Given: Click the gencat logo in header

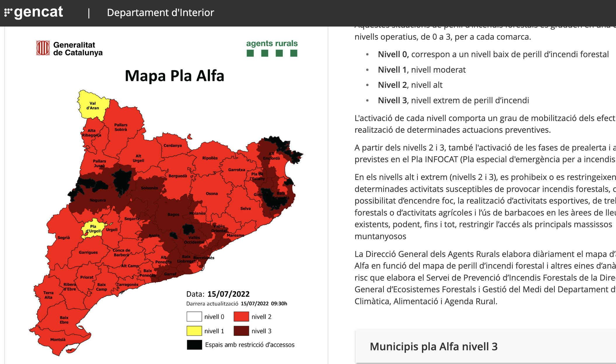Looking at the screenshot, I should 34,13.
